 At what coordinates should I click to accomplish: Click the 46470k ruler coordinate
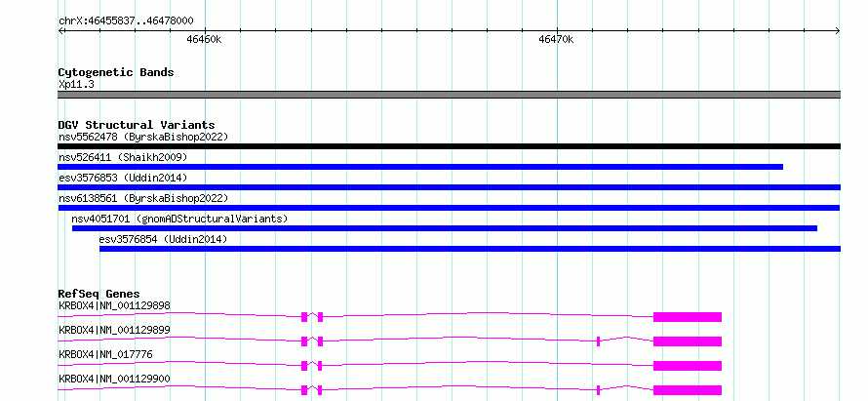point(556,39)
